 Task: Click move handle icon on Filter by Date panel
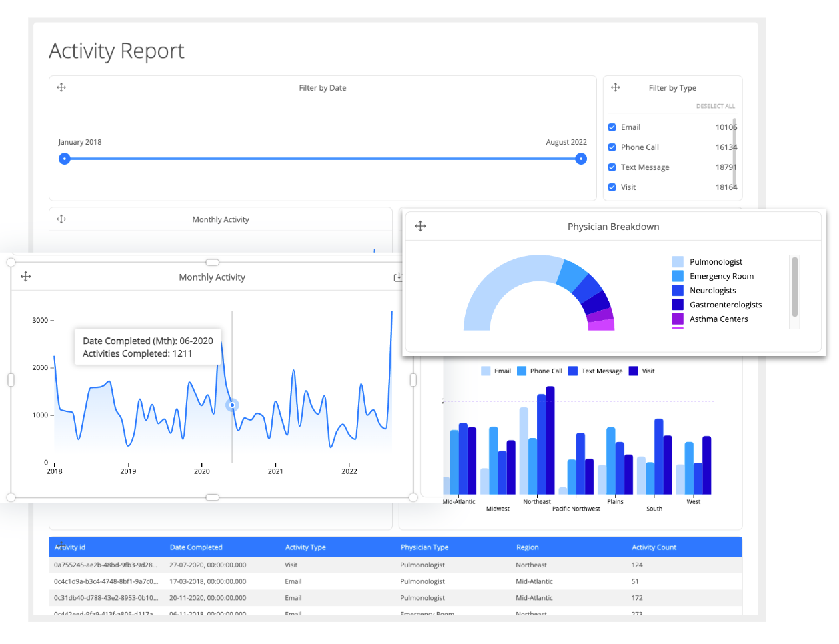tap(61, 87)
